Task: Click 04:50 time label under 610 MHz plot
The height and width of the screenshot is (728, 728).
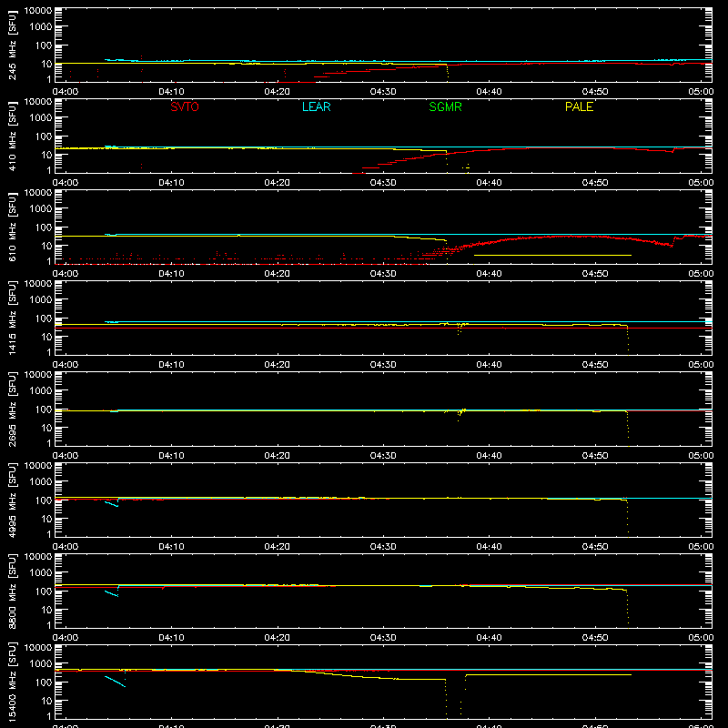Action: pyautogui.click(x=595, y=274)
